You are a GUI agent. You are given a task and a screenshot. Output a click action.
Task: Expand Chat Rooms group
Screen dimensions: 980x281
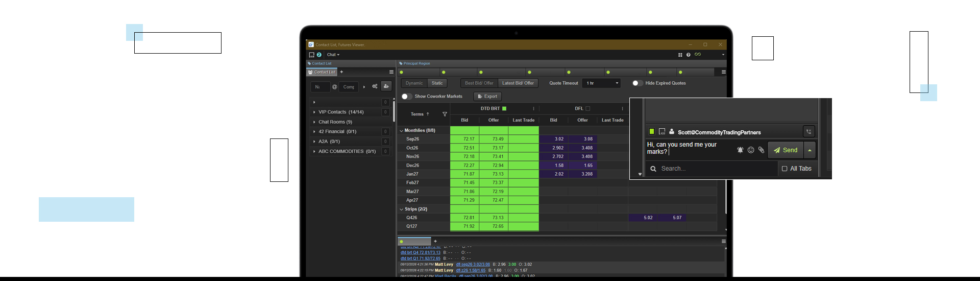coord(314,122)
